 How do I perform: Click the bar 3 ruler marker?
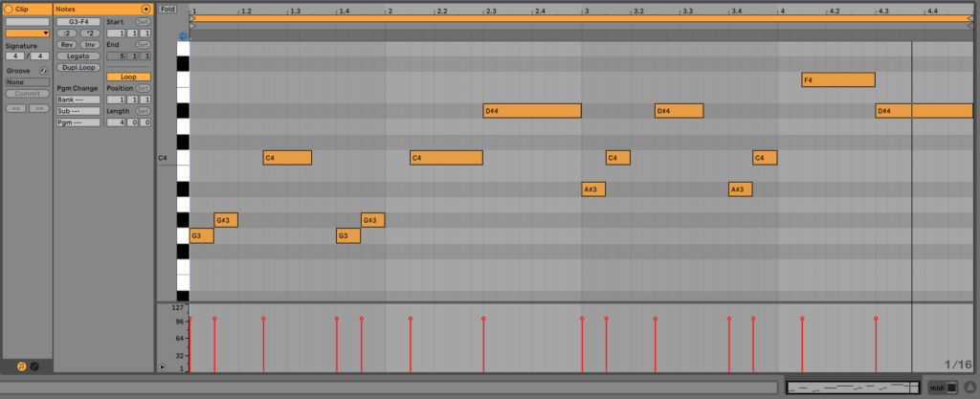pyautogui.click(x=585, y=11)
